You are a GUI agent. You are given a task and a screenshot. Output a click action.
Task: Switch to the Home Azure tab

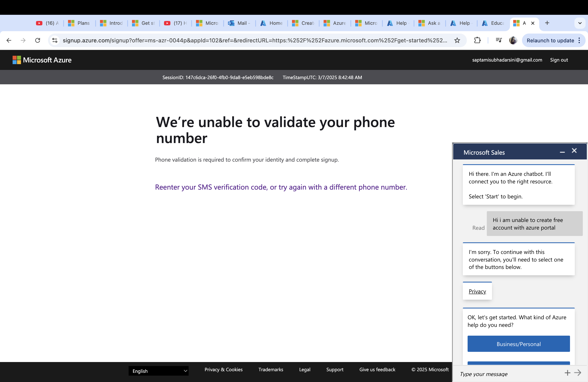point(271,23)
